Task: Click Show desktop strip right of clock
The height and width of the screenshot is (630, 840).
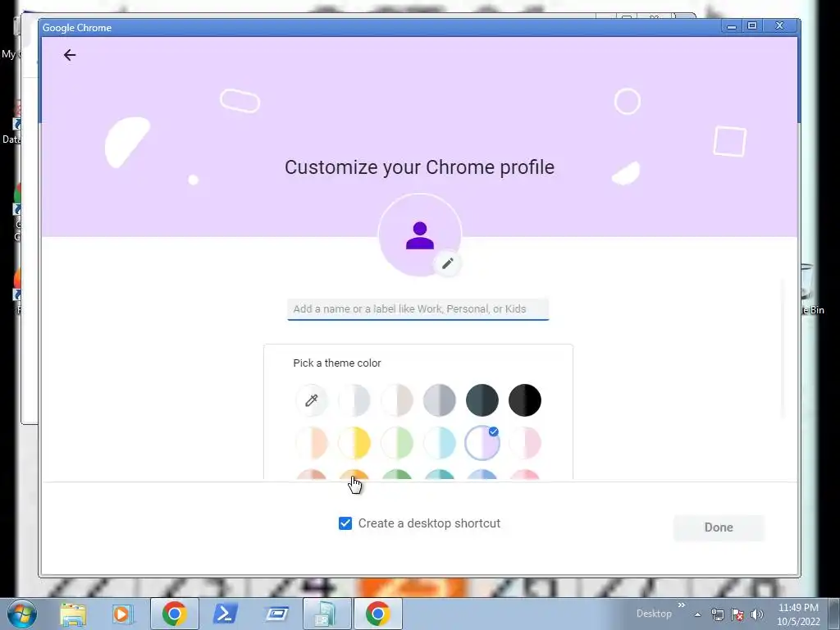Action: tap(834, 614)
